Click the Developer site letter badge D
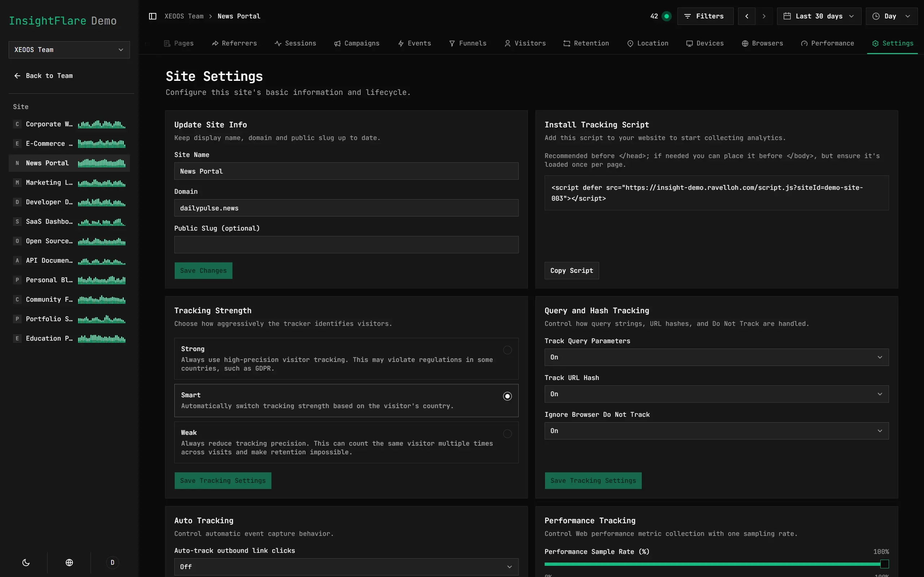Screen dimensions: 924x577 click(17, 202)
